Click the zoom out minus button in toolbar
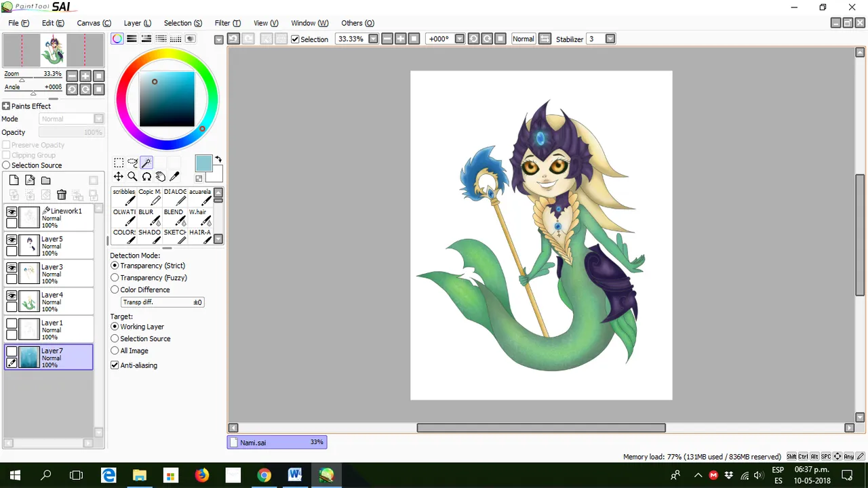This screenshot has height=488, width=868. [387, 39]
